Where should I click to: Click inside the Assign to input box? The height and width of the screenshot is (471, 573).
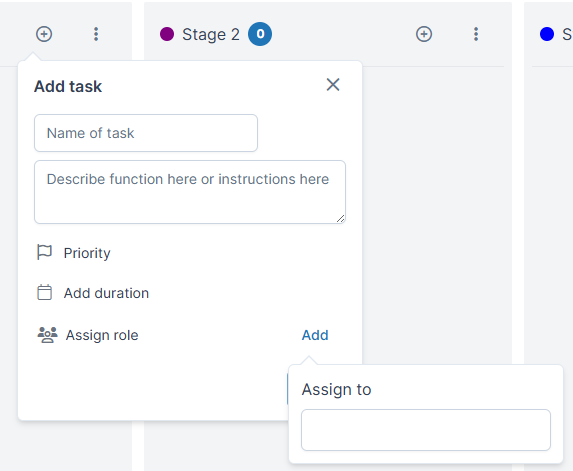click(426, 430)
